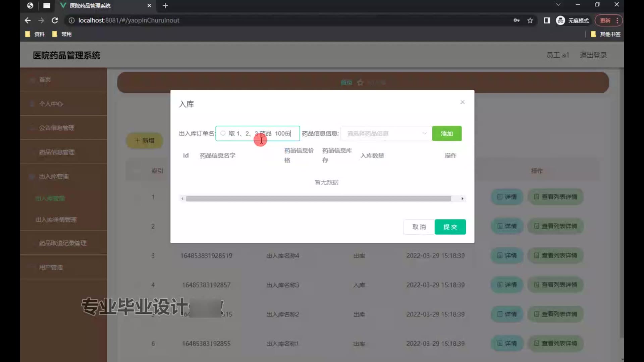Click the browser reload icon
Image resolution: width=644 pixels, height=362 pixels.
tap(55, 20)
